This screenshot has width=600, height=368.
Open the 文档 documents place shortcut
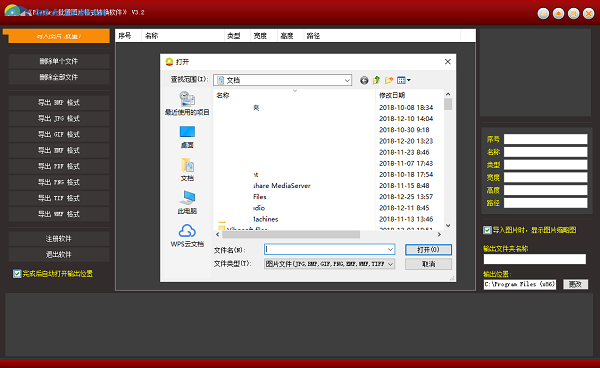pyautogui.click(x=187, y=169)
